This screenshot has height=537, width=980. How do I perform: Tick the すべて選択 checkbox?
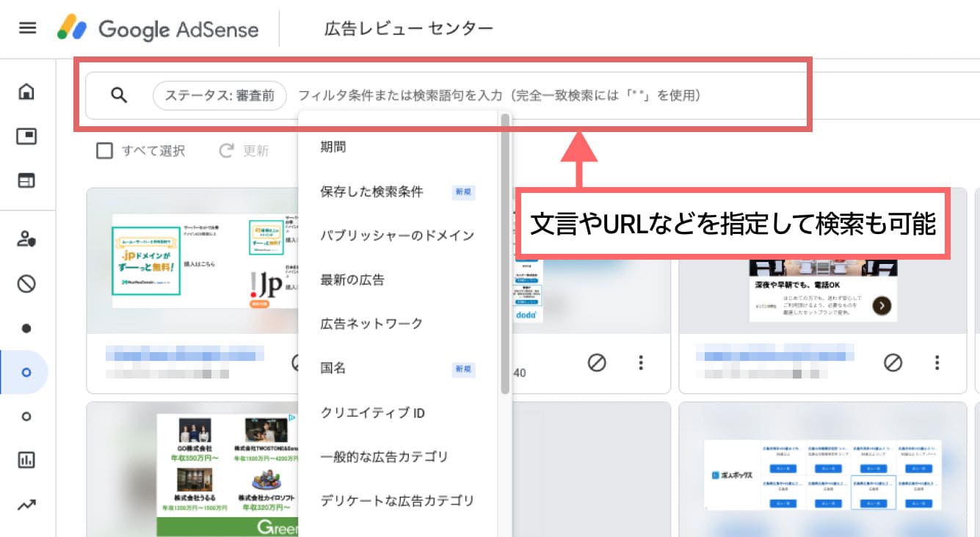click(105, 151)
